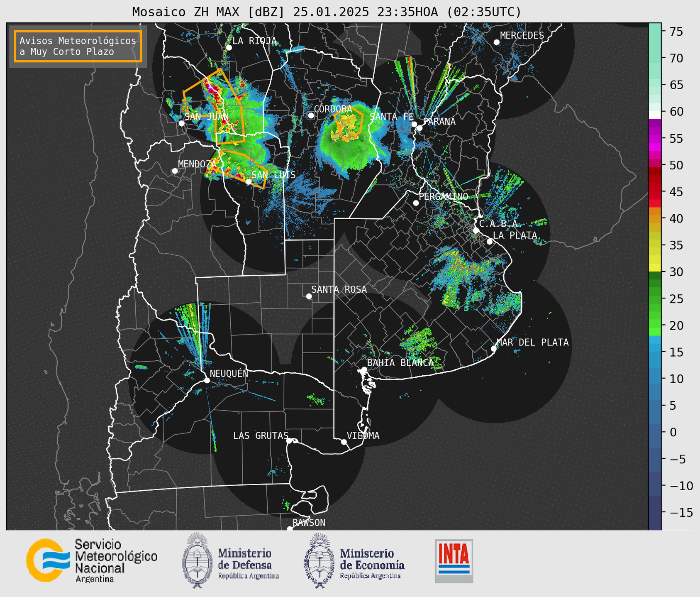700x597 pixels.
Task: Click the green 25 dBZ color swatch
Action: 655,299
